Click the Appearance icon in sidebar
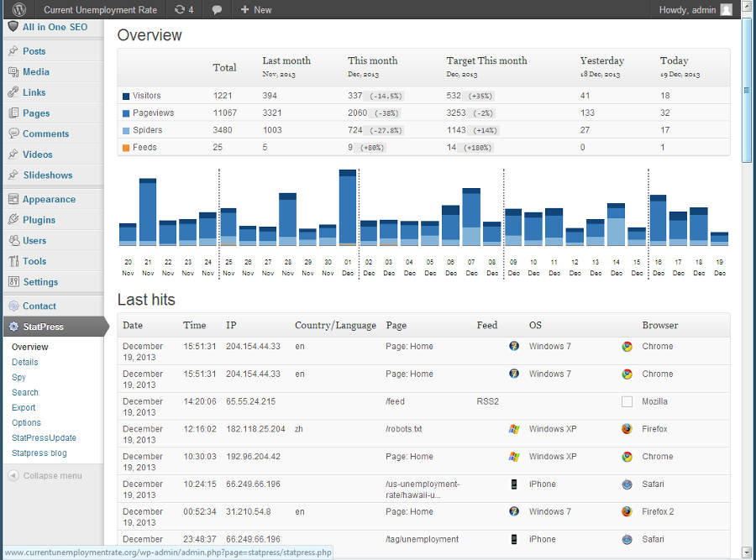The width and height of the screenshot is (756, 560). pyautogui.click(x=13, y=200)
